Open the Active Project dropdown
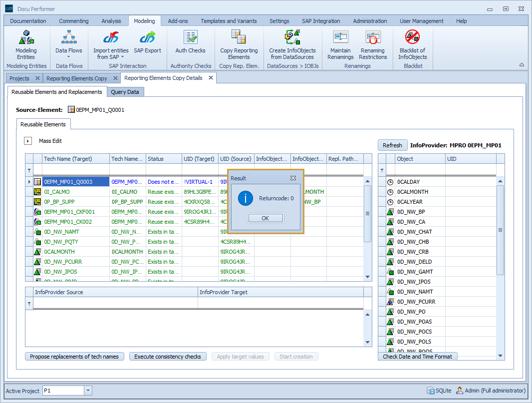Viewport: 532px width, 403px height. tap(88, 391)
